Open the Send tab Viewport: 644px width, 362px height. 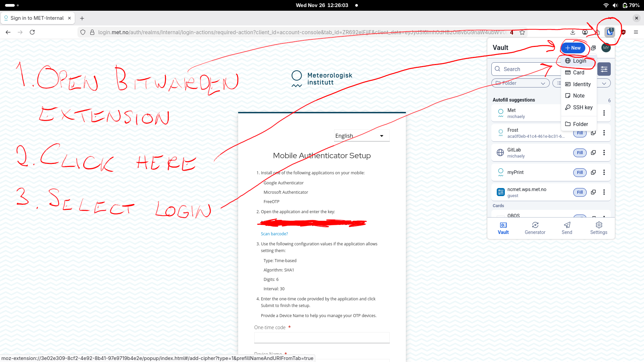(567, 228)
